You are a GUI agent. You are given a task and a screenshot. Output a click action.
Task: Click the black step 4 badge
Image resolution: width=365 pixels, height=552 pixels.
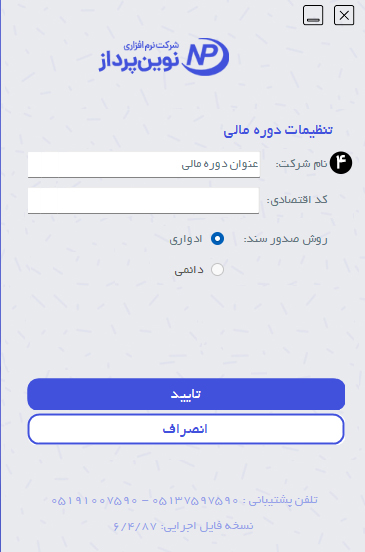[341, 163]
